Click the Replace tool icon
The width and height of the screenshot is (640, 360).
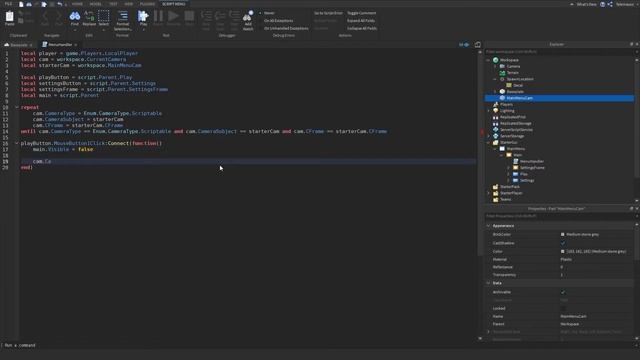(x=89, y=16)
